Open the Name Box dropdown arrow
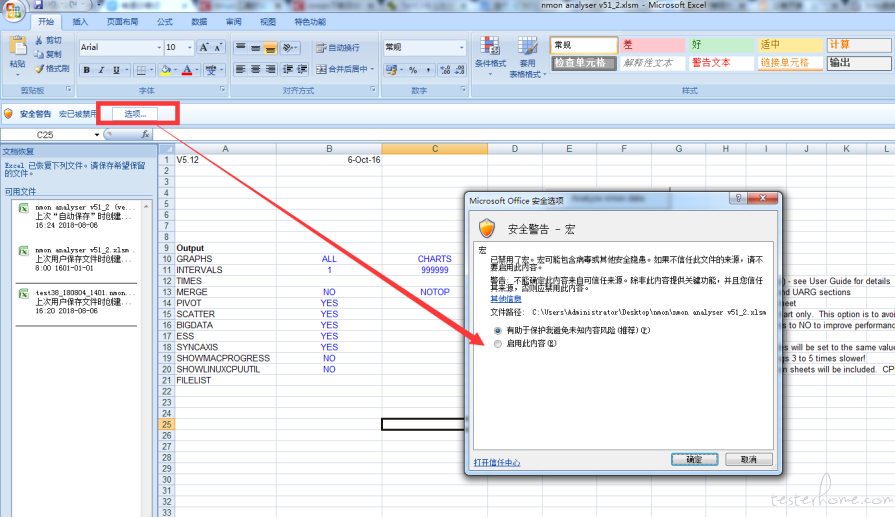 (96, 135)
